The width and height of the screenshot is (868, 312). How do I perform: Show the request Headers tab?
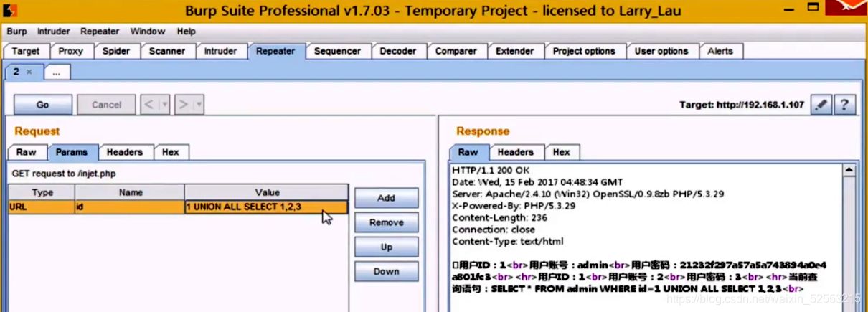[125, 152]
